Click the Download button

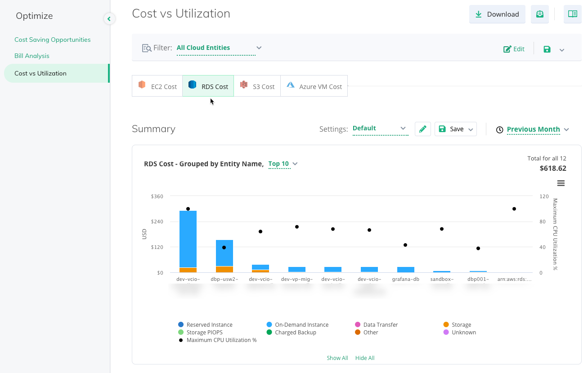click(x=497, y=14)
